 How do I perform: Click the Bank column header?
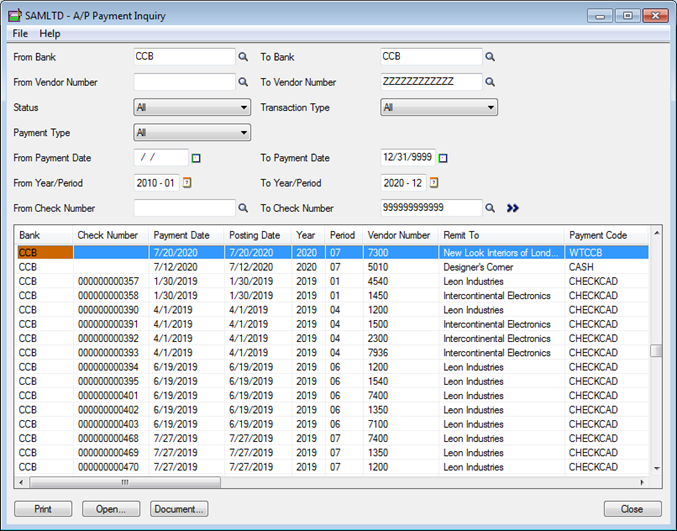44,235
